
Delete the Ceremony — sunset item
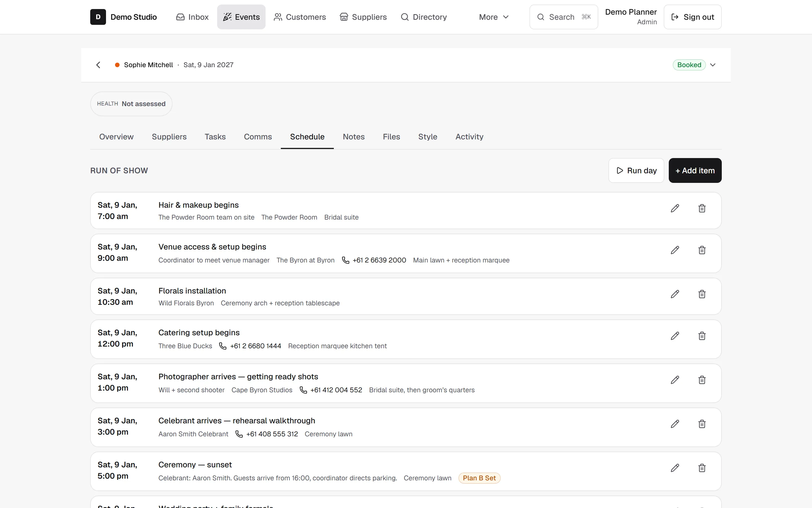[701, 468]
